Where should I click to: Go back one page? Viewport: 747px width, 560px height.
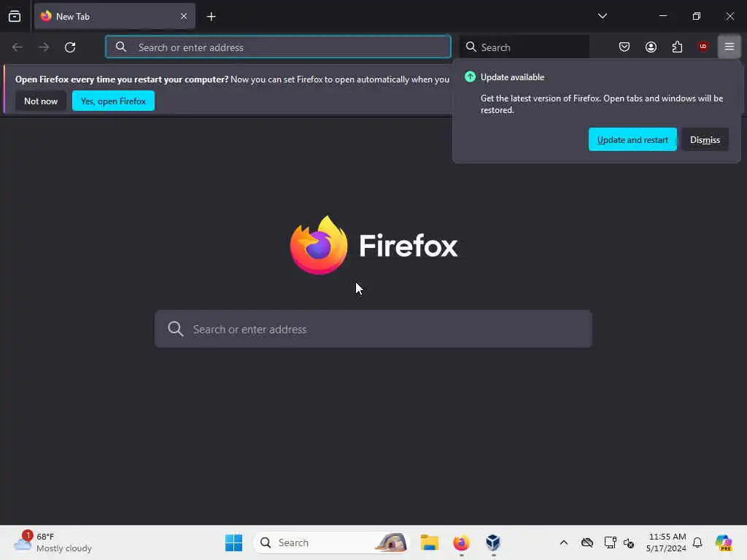pyautogui.click(x=18, y=47)
